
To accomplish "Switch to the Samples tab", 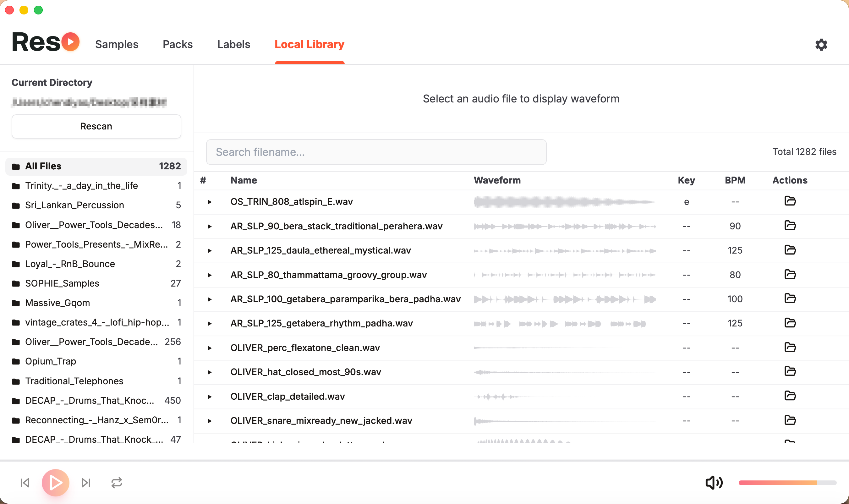I will click(117, 45).
